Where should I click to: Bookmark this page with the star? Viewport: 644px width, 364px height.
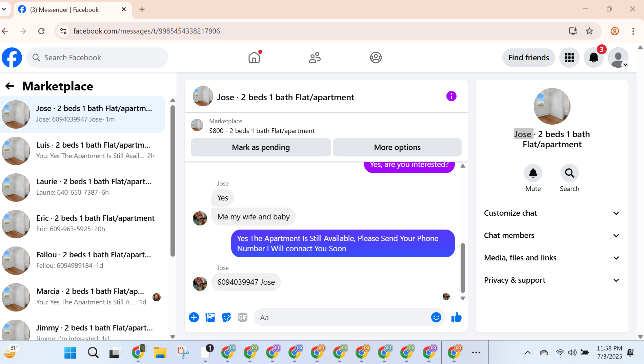click(589, 31)
